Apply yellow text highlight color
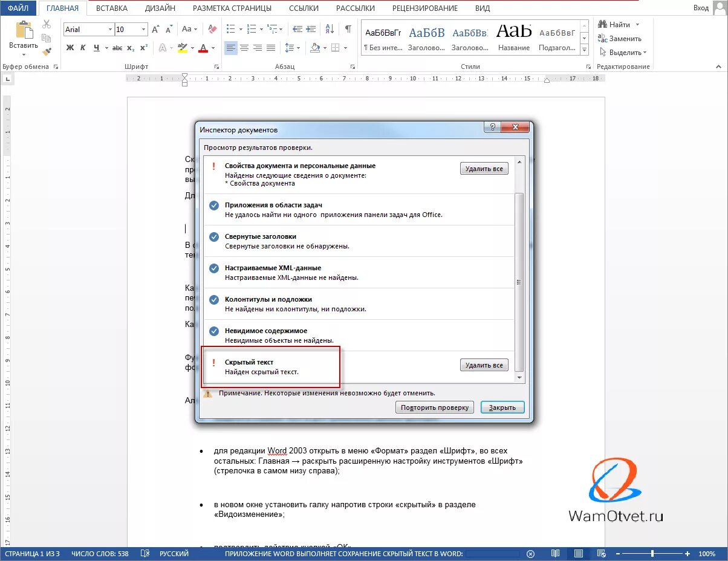Viewport: 728px width, 561px height. (x=183, y=48)
